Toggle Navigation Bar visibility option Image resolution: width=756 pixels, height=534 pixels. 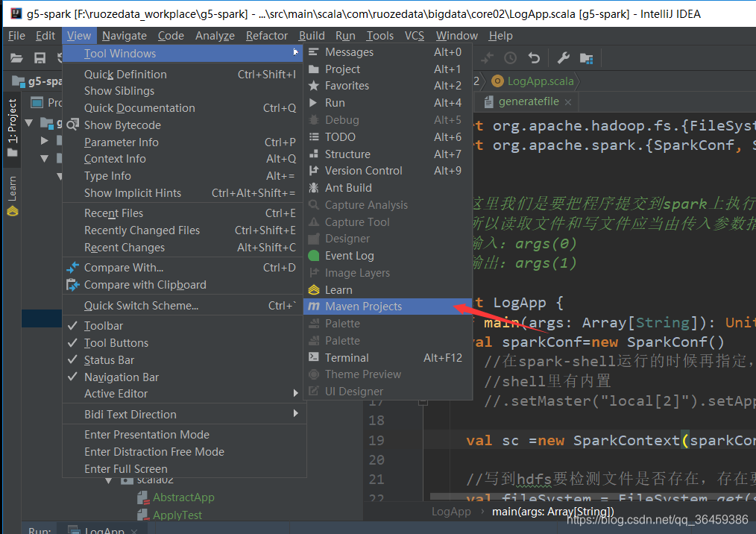(x=185, y=377)
